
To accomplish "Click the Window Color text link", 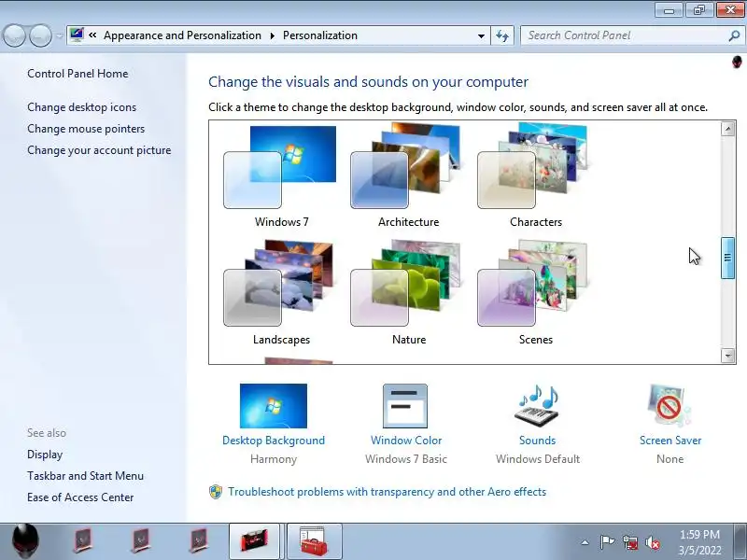I will (406, 441).
